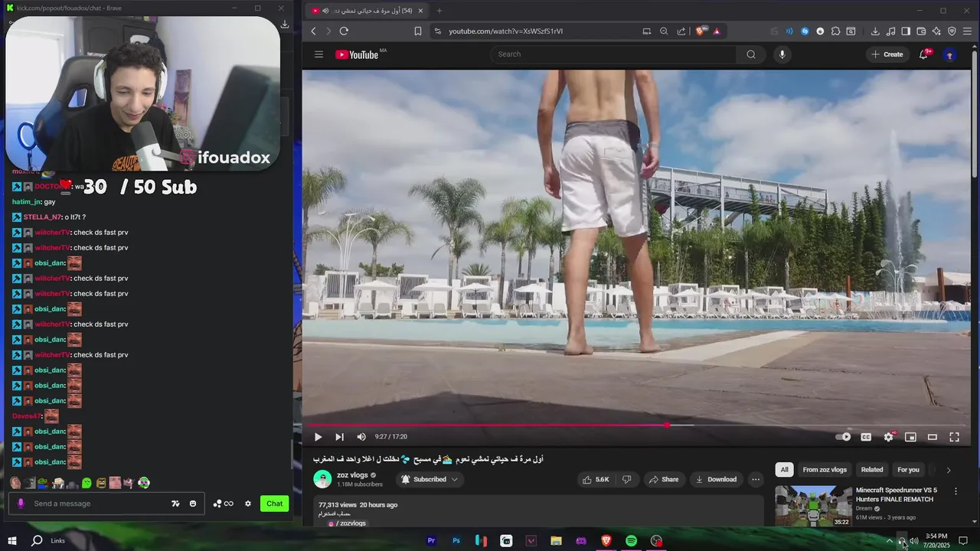Open Brave VPN shield icon
The width and height of the screenshot is (980, 551).
[952, 31]
